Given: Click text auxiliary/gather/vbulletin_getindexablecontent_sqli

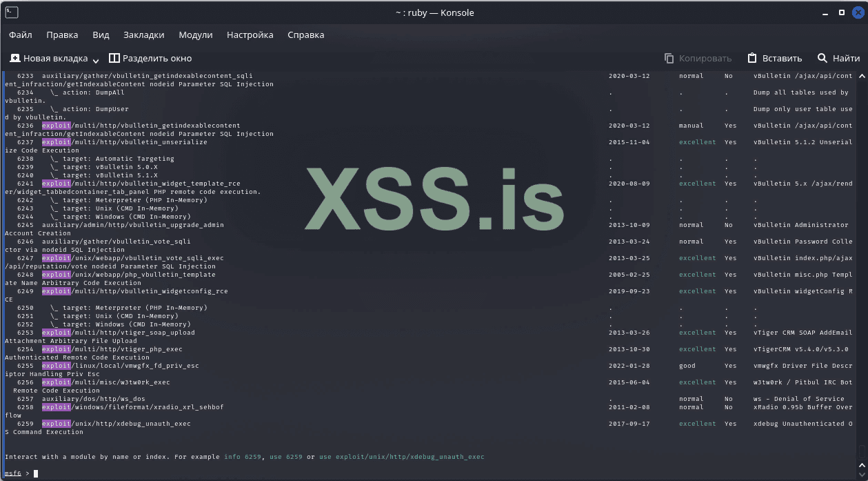Looking at the screenshot, I should [148, 76].
